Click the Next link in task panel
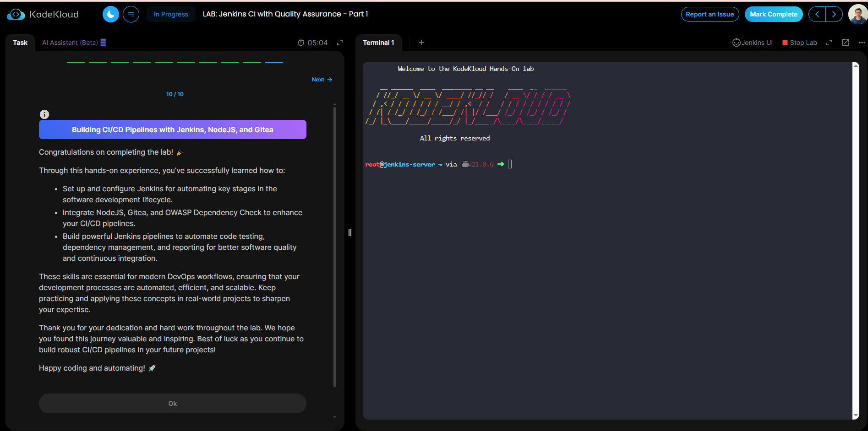The height and width of the screenshot is (431, 868). click(322, 80)
